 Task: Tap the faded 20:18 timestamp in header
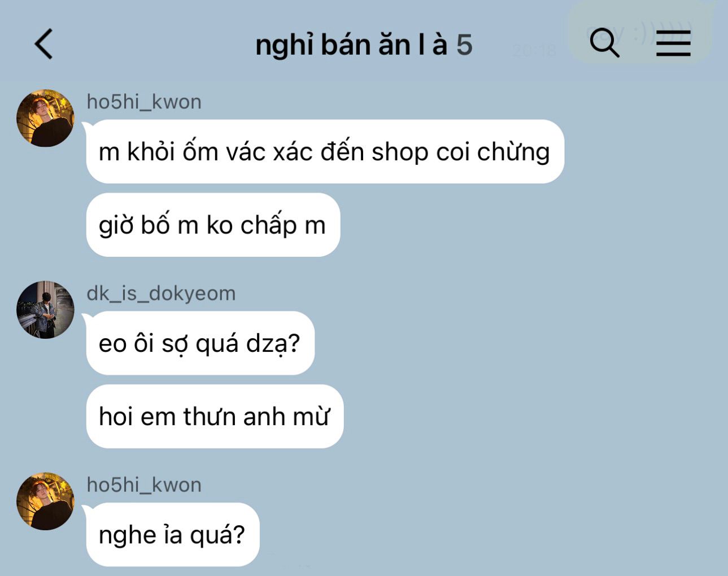pos(534,51)
